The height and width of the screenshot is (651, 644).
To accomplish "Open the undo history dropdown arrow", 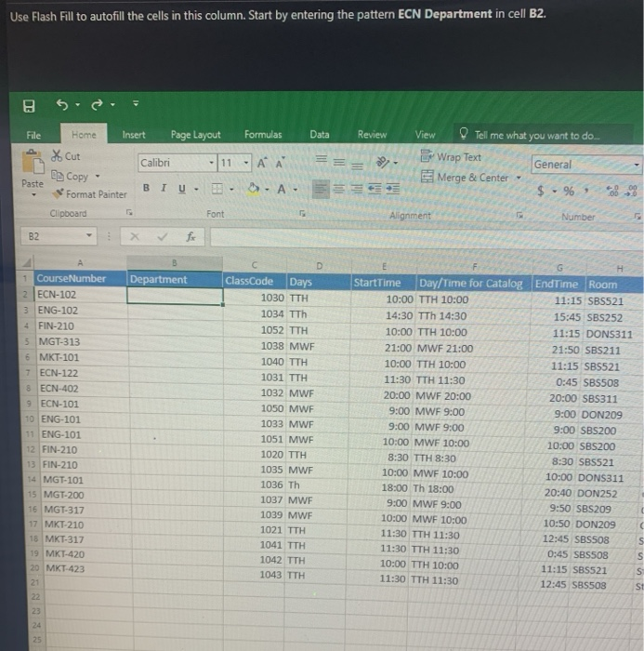I will pos(77,104).
